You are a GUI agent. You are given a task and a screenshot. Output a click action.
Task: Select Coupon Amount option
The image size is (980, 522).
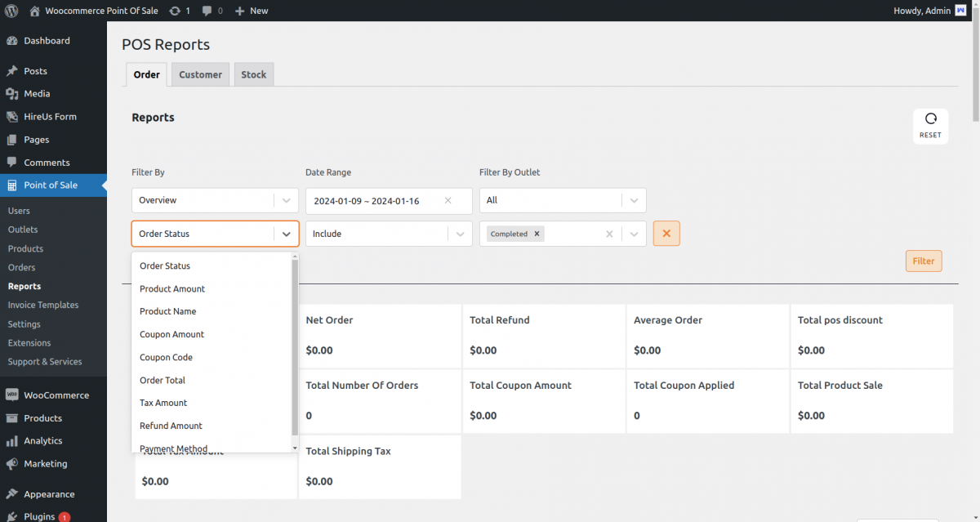pyautogui.click(x=212, y=334)
